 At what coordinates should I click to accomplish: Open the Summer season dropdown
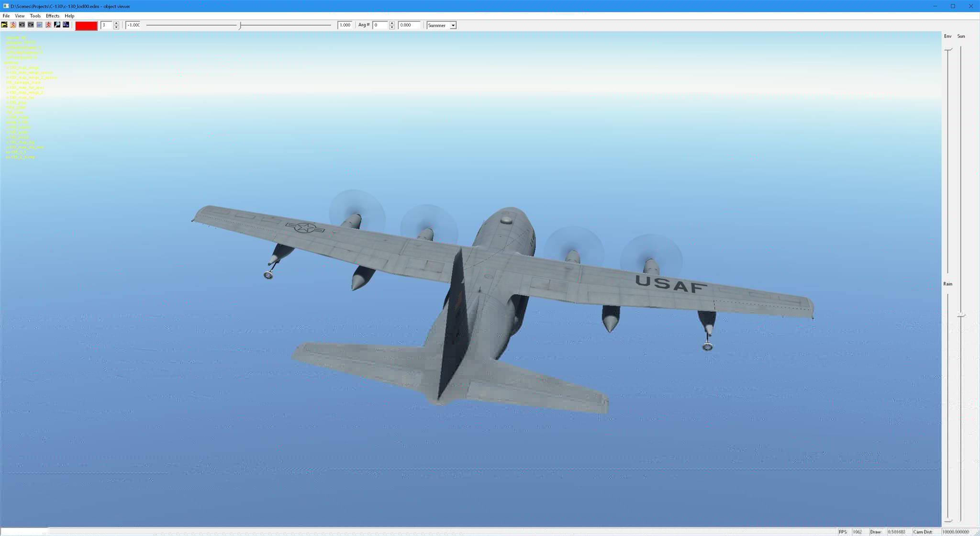pyautogui.click(x=453, y=25)
